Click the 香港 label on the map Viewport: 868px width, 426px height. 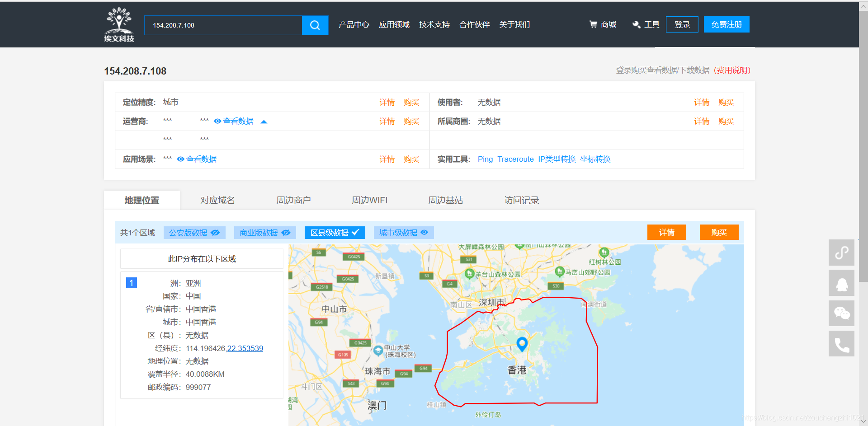(x=517, y=370)
